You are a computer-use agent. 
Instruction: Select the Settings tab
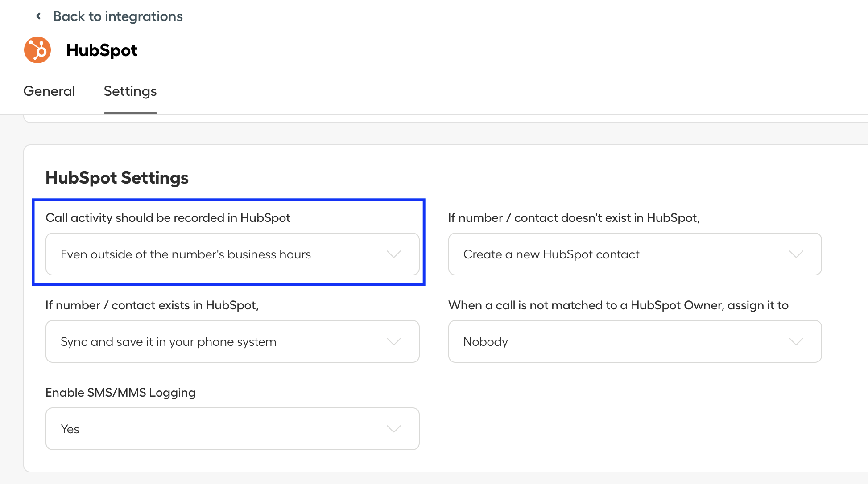click(130, 91)
